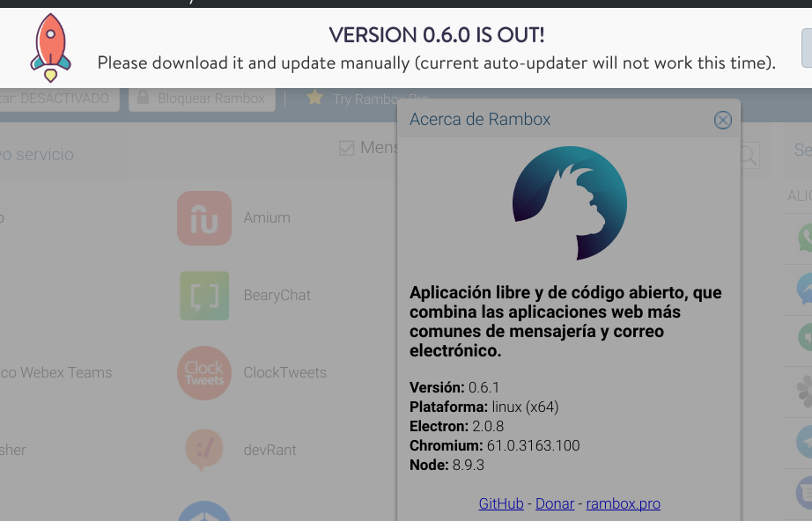Click the search magnifier icon
Viewport: 812px width, 521px height.
pos(748,155)
